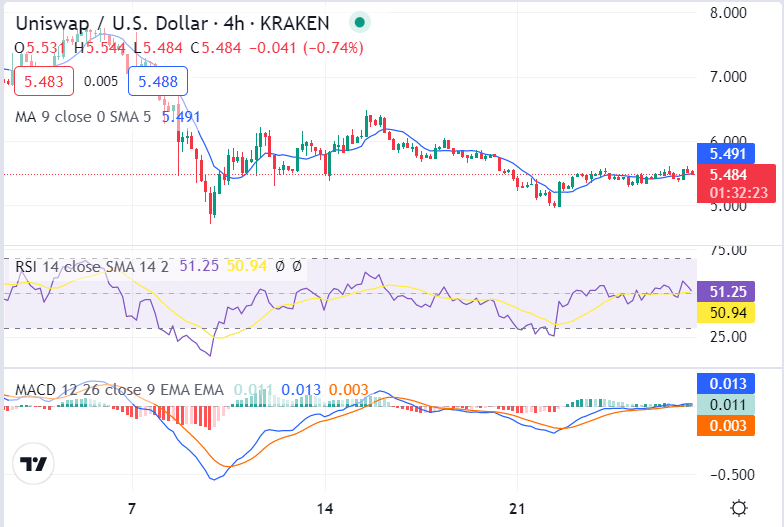Click the spread value 0.005
This screenshot has width=784, height=527.
101,82
